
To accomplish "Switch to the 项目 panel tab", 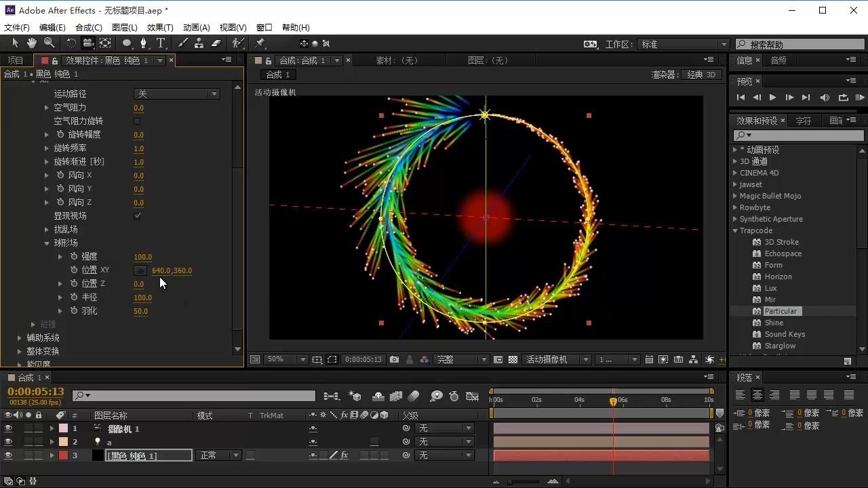I will (15, 60).
